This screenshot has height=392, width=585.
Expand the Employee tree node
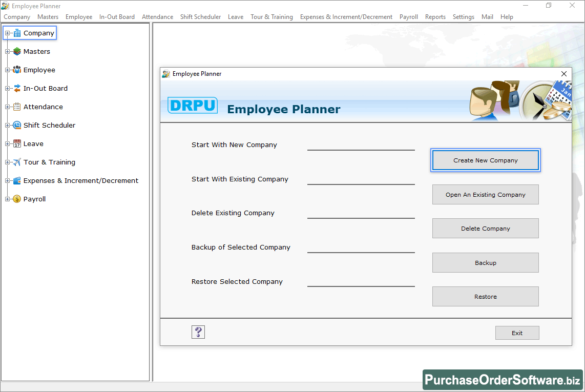click(7, 70)
